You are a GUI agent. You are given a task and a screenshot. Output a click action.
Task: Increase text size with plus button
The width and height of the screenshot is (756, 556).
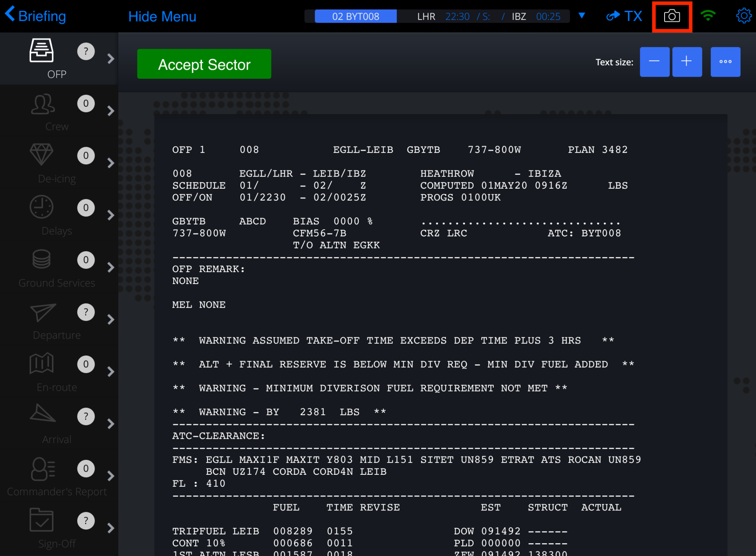point(686,61)
